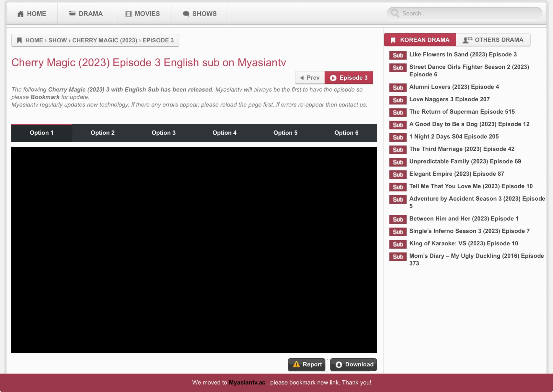Open the Myasiantv.ac link in banner
Viewport: 553px width, 392px height.
click(247, 383)
